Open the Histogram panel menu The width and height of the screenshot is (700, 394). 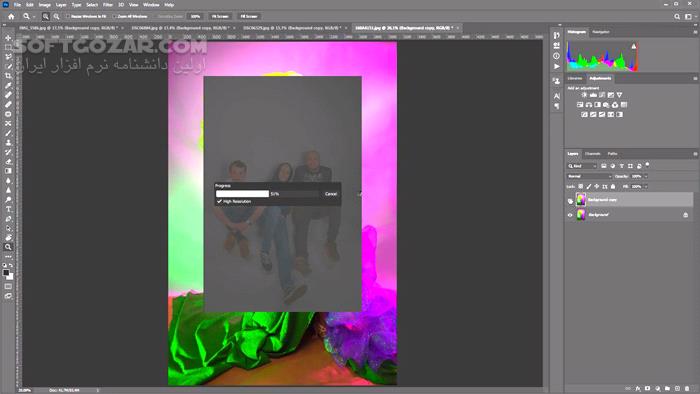coord(695,32)
